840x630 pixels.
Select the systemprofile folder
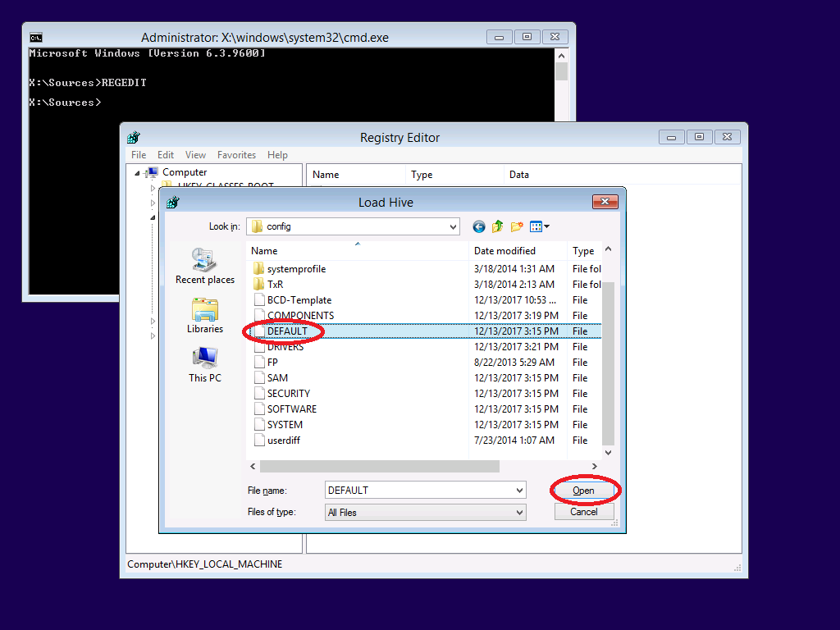[x=296, y=269]
